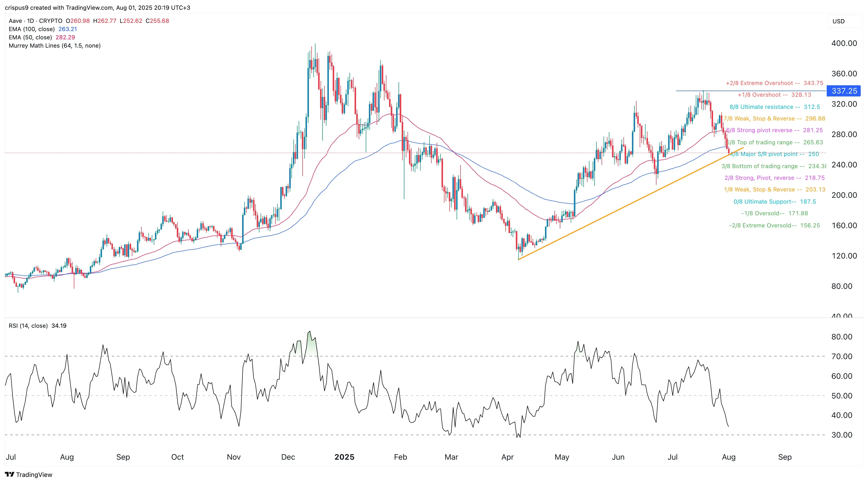Screen dimensions: 868x483
Task: Click the EMA (100, close) indicator legend
Action: 43,29
